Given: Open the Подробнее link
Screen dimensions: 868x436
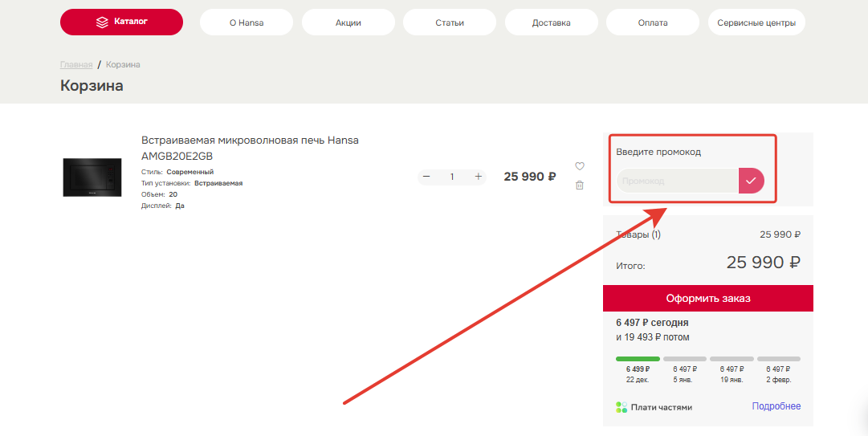Looking at the screenshot, I should (776, 406).
